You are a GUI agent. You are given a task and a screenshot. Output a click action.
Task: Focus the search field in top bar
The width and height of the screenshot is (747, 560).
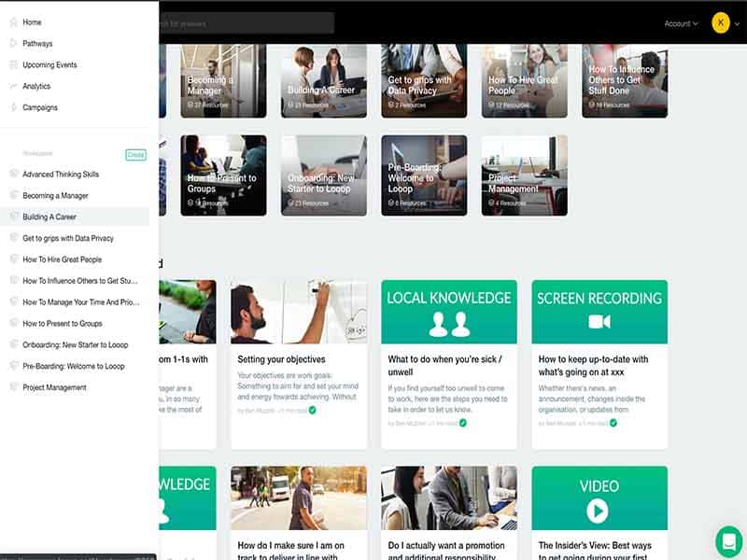(247, 23)
